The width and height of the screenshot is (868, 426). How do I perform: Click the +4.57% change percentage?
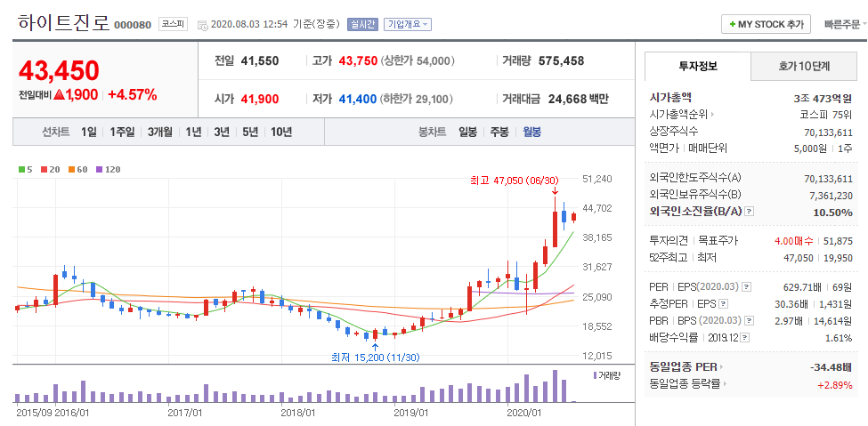[133, 94]
